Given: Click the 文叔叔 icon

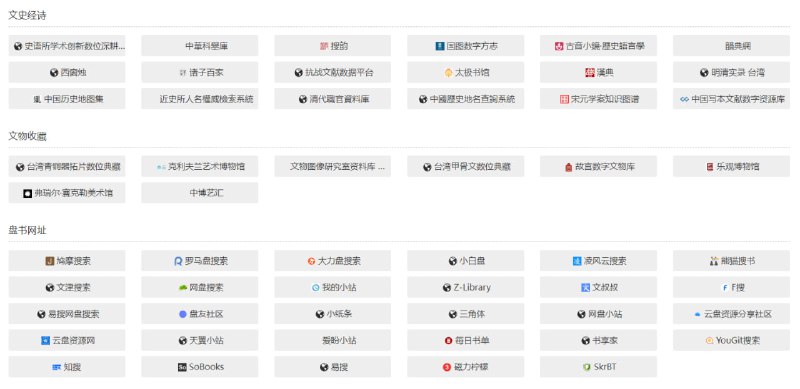Looking at the screenshot, I should [585, 288].
